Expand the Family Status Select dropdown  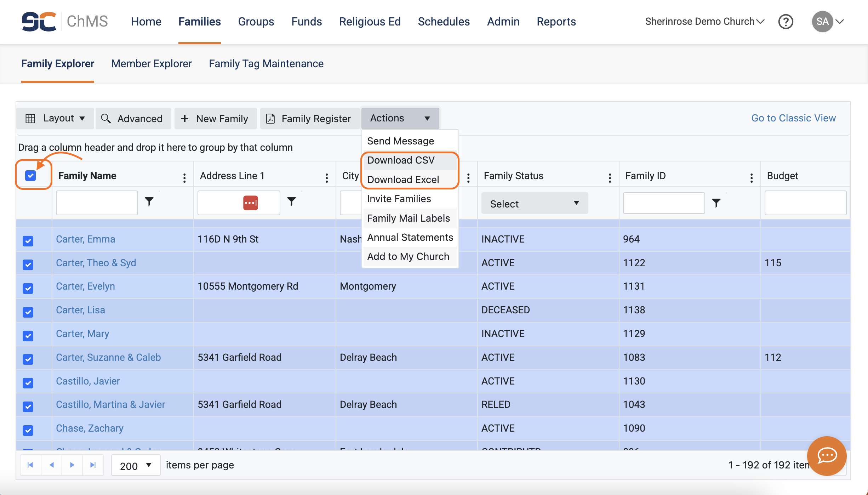[534, 204]
